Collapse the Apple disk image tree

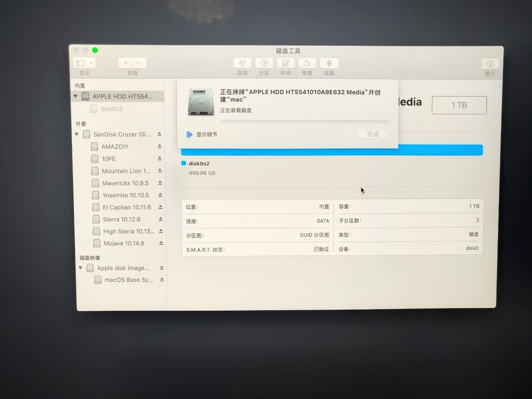click(x=80, y=268)
